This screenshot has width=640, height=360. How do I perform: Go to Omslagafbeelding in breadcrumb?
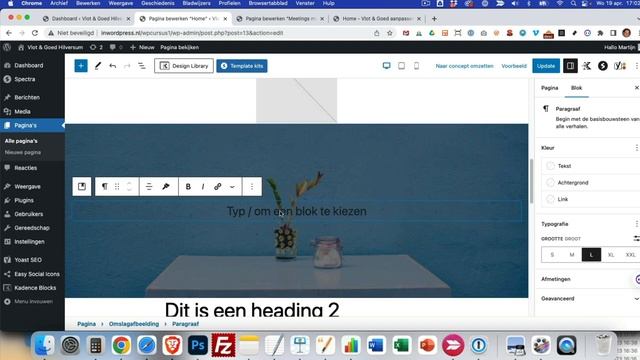(134, 324)
